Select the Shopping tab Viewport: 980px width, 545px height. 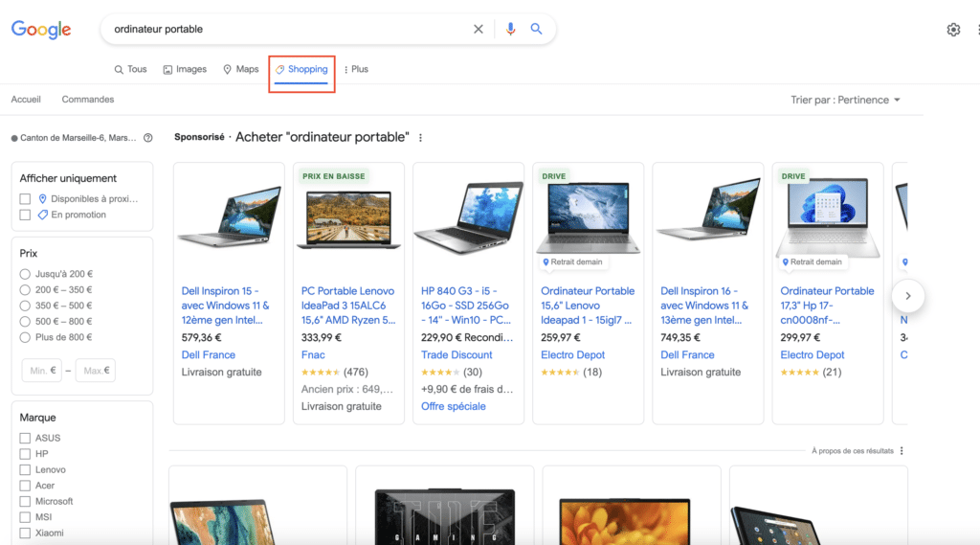pos(301,70)
